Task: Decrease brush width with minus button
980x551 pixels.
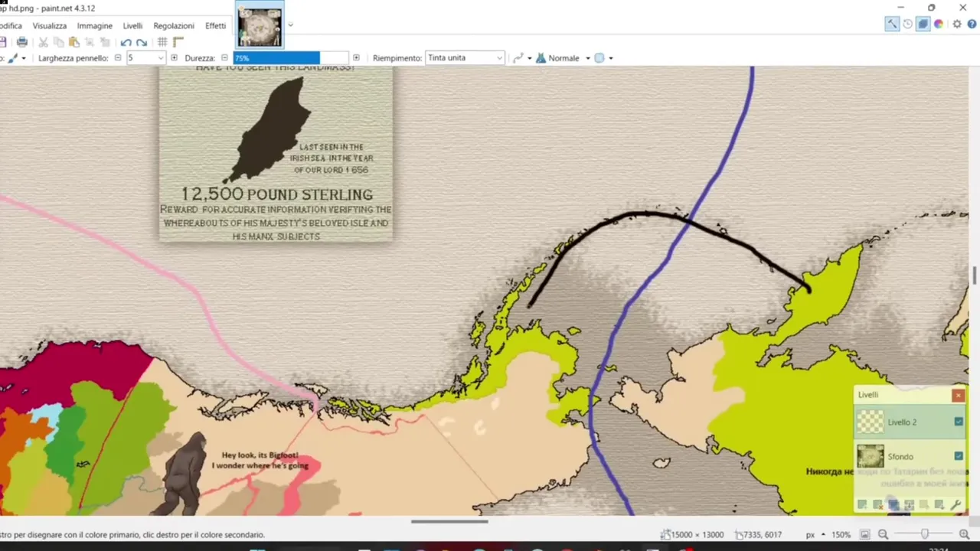Action: point(118,58)
